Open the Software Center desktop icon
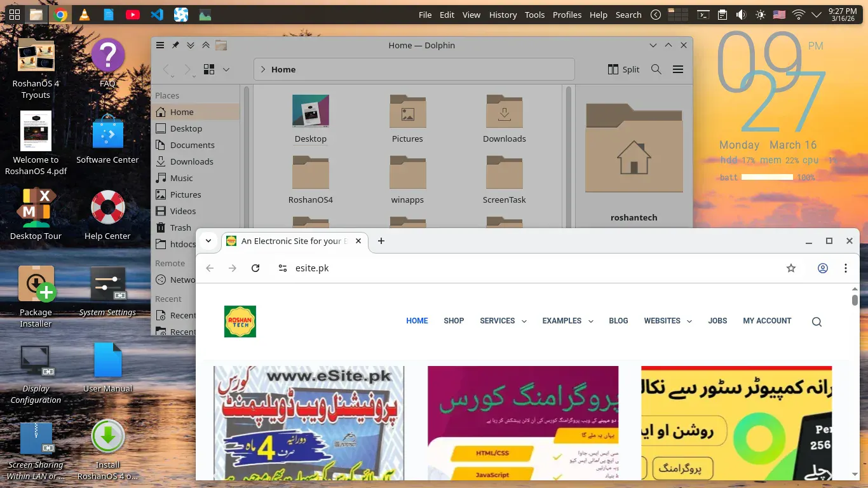 [107, 139]
